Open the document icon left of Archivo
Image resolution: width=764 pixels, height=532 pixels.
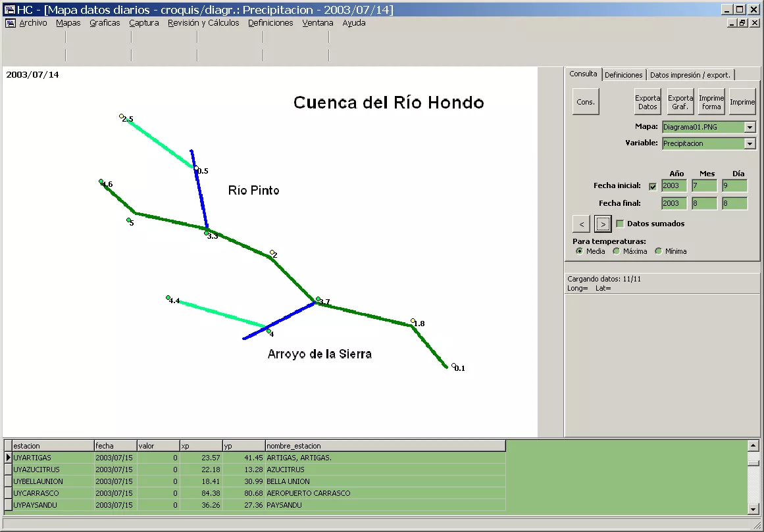(x=11, y=23)
